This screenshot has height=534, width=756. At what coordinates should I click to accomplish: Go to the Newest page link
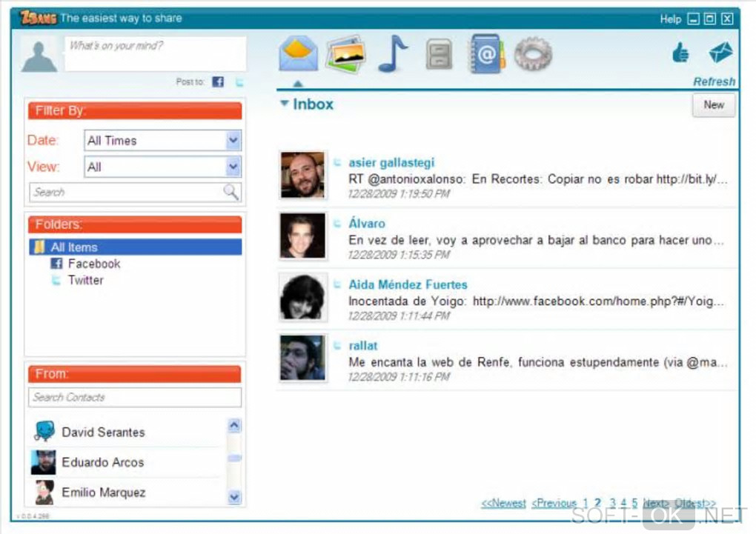pos(503,503)
